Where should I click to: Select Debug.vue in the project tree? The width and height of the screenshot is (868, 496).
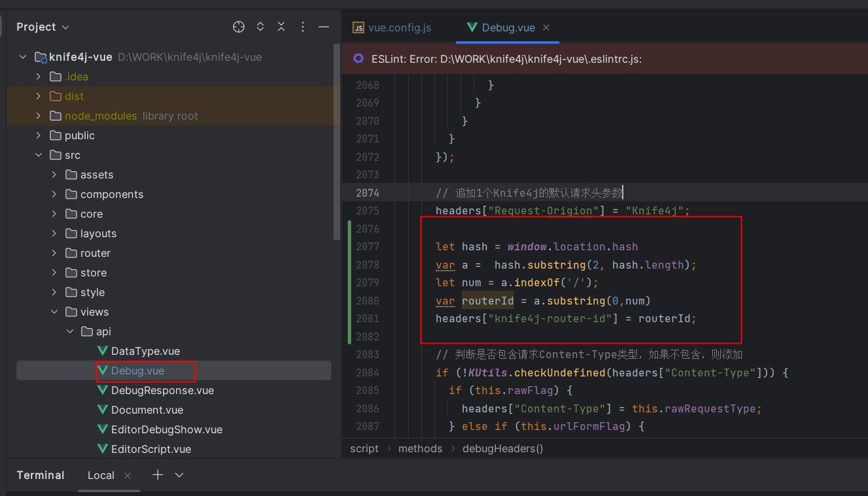click(x=137, y=371)
